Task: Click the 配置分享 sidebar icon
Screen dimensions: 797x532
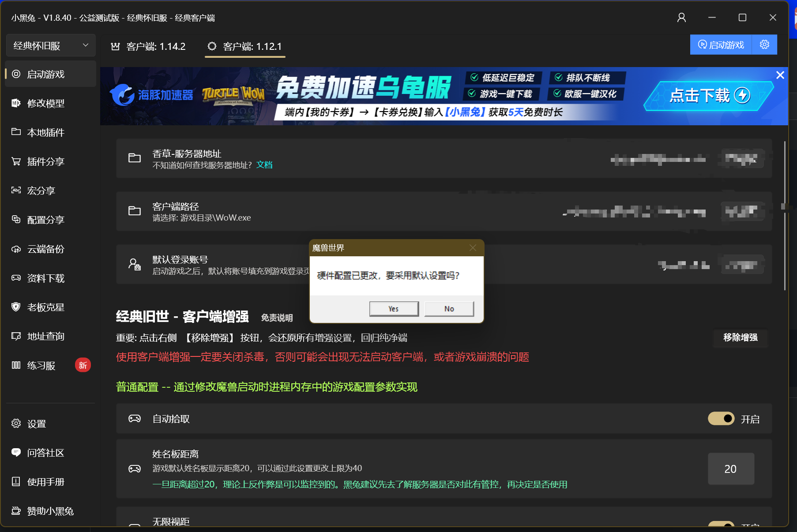Action: (16, 219)
